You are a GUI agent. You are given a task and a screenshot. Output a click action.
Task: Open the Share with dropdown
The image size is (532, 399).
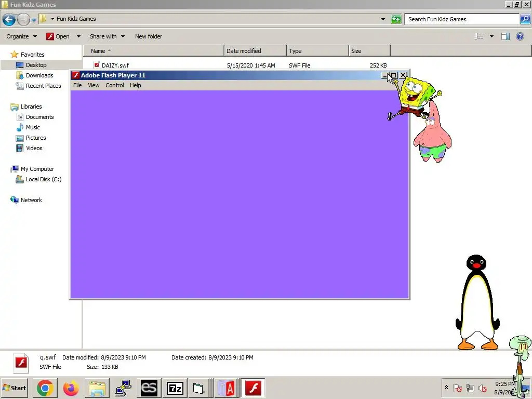pos(107,36)
